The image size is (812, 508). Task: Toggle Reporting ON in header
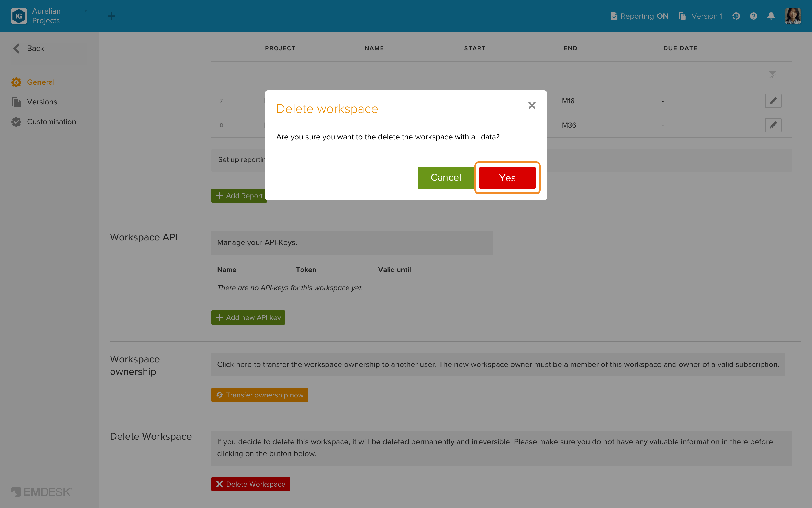pyautogui.click(x=639, y=16)
